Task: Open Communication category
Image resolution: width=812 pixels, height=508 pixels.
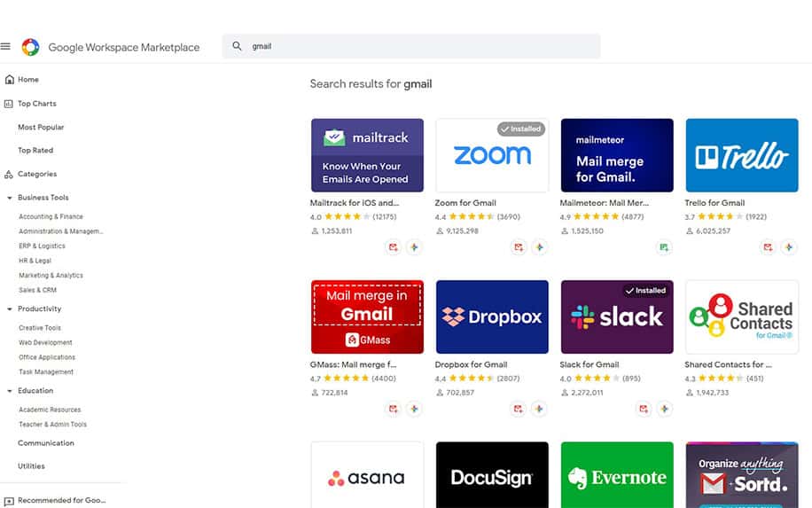Action: (46, 443)
